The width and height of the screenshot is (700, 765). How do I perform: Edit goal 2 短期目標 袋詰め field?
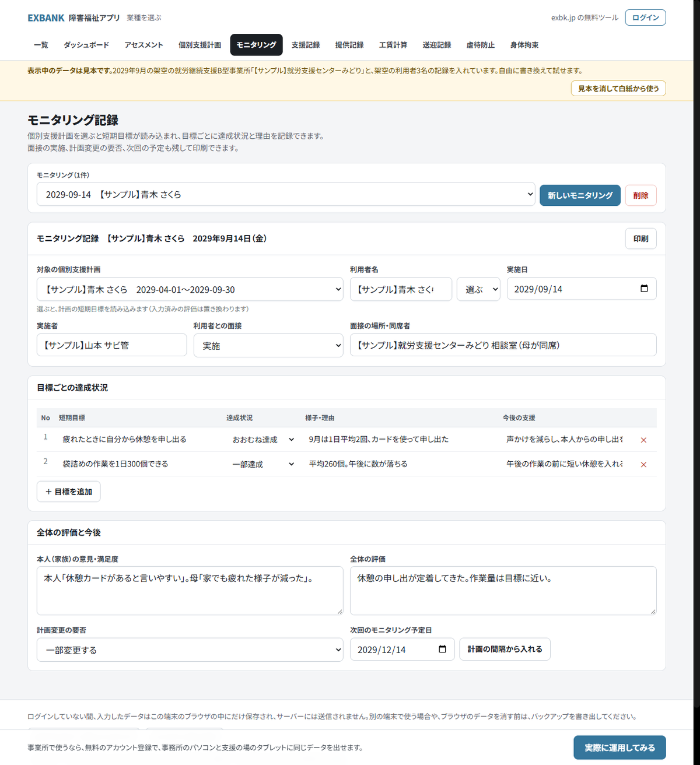pos(139,464)
